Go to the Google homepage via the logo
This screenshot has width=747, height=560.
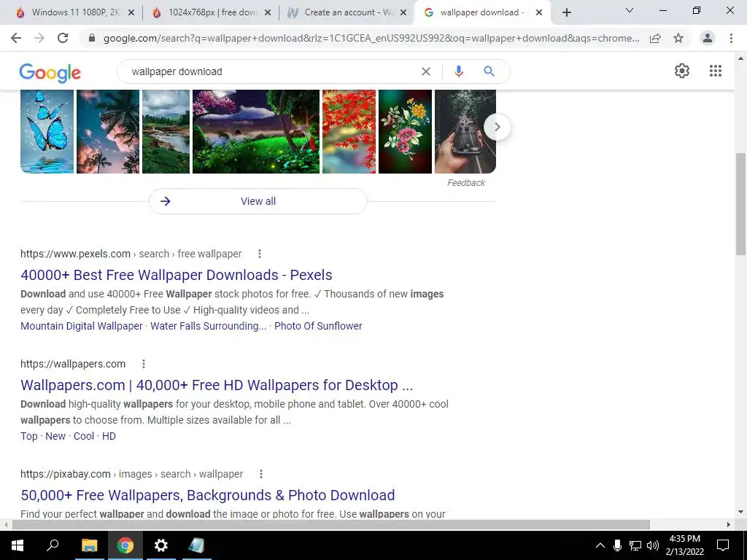tap(50, 72)
